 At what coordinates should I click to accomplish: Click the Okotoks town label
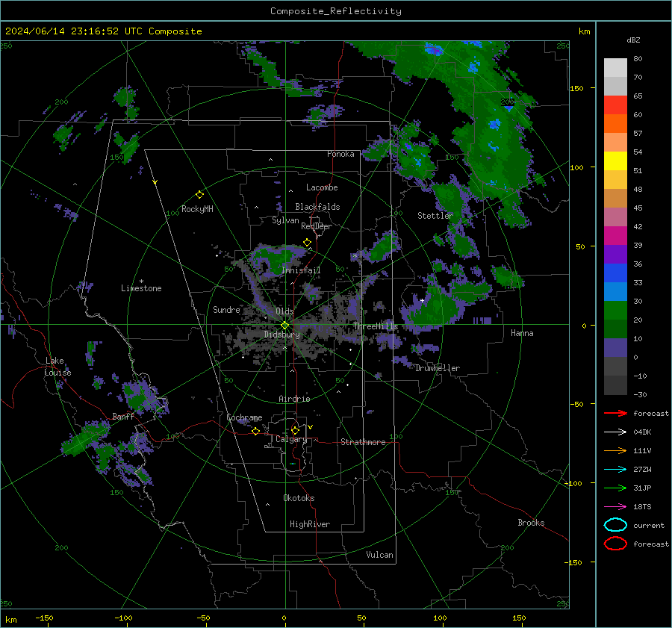click(x=299, y=498)
